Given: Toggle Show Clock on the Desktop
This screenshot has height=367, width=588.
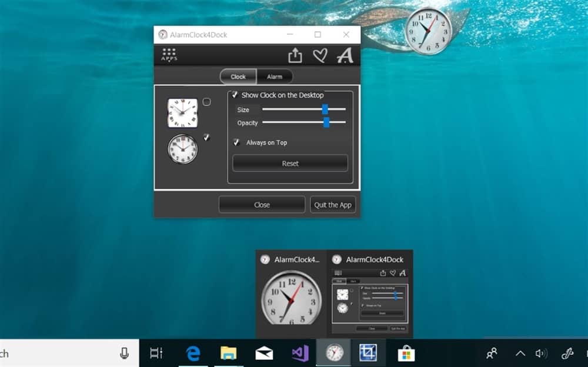Looking at the screenshot, I should pos(235,95).
